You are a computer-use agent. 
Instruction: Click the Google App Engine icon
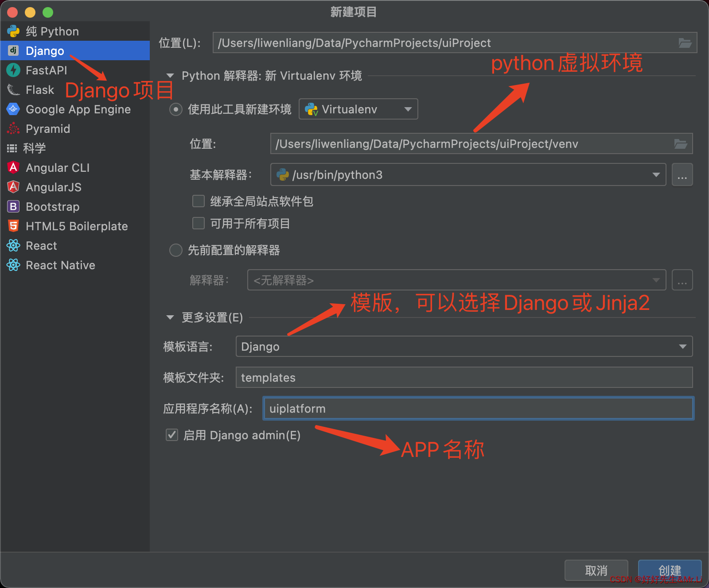pos(13,109)
